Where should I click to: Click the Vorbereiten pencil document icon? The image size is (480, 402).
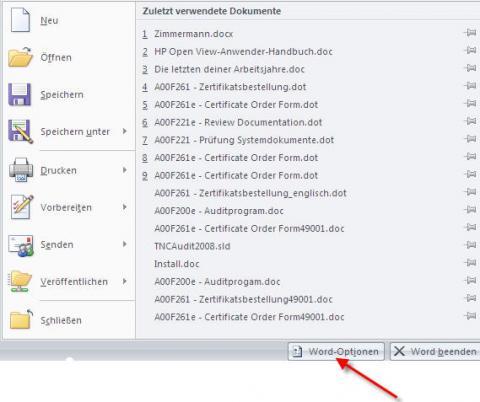click(x=22, y=207)
